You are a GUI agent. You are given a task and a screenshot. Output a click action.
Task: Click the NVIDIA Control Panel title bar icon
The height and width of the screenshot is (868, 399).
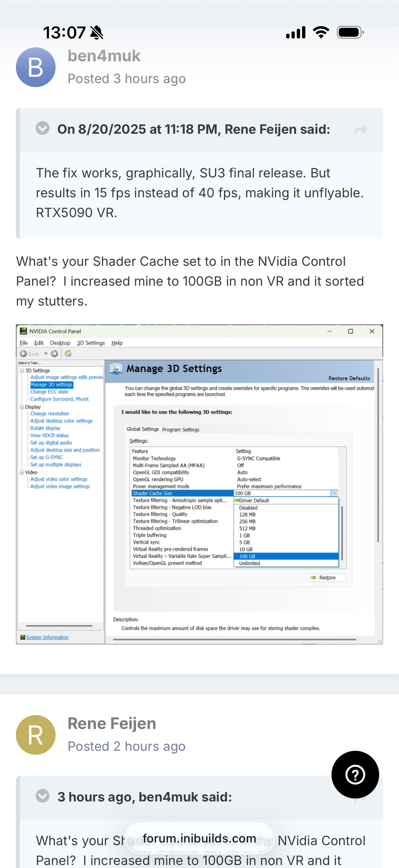pos(23,331)
